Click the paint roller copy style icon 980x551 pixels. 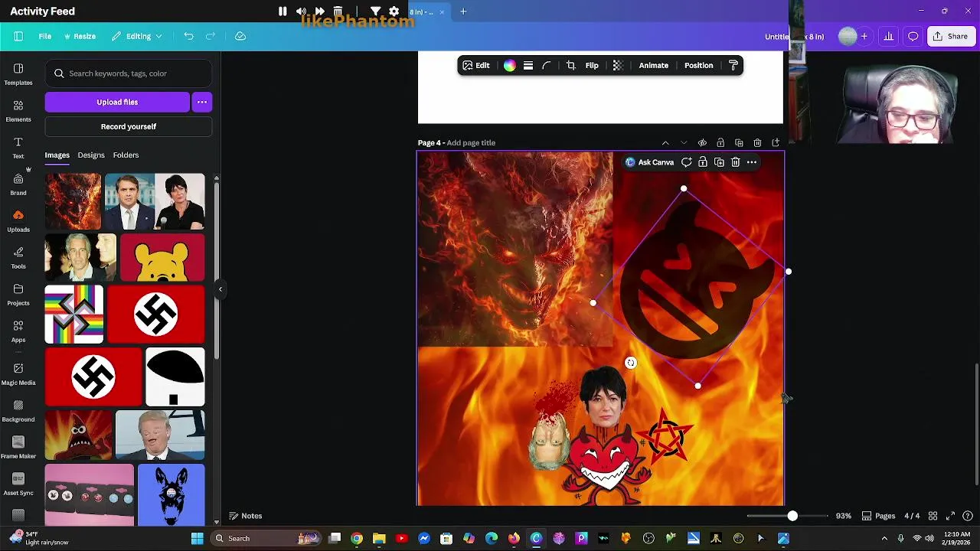tap(733, 66)
